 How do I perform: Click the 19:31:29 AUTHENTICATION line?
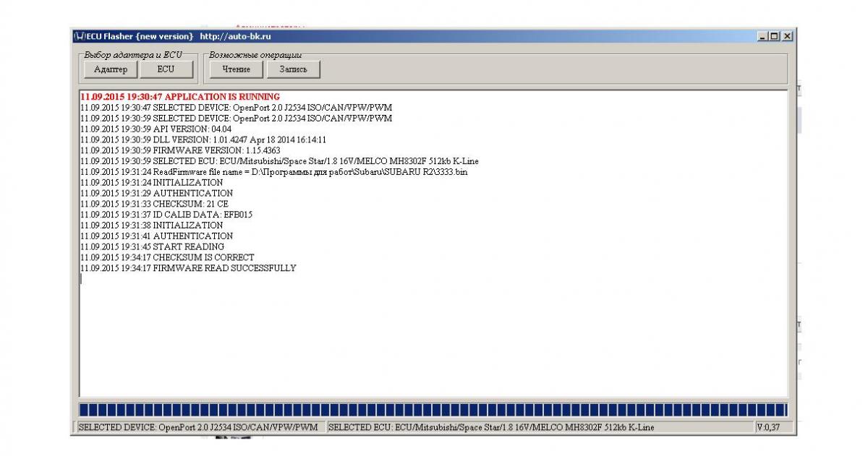click(x=157, y=193)
